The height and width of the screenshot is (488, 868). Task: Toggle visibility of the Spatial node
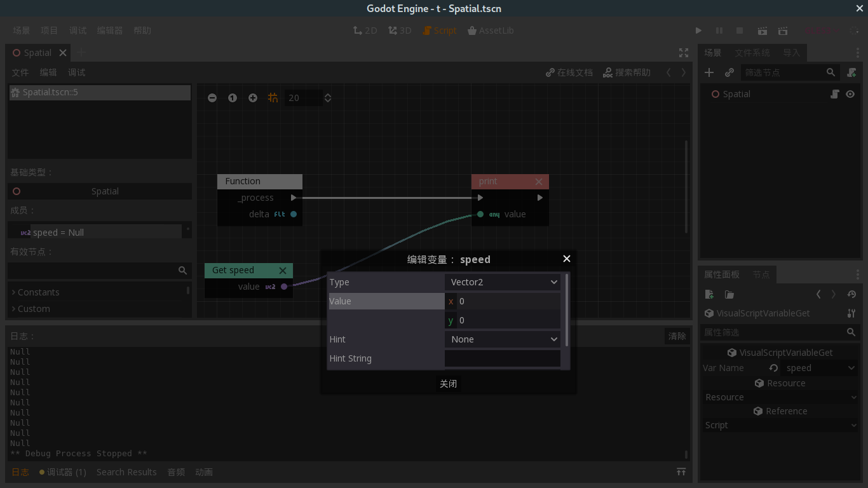click(x=850, y=93)
